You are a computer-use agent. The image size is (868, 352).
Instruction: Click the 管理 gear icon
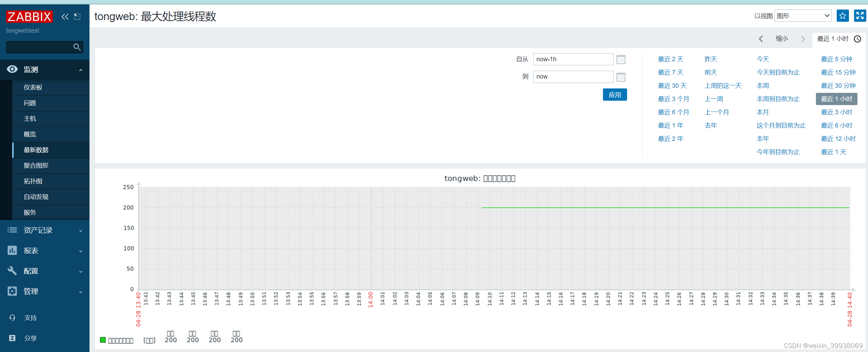point(12,291)
